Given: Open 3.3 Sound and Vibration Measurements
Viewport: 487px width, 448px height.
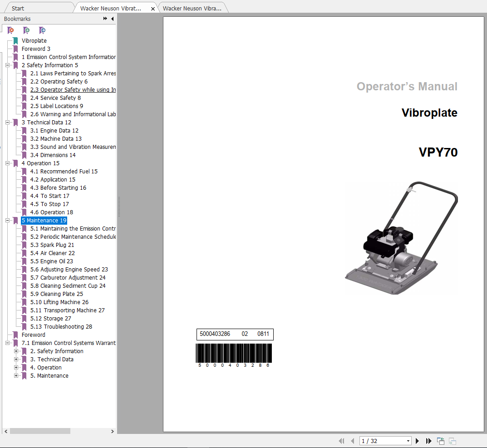Looking at the screenshot, I should point(73,147).
